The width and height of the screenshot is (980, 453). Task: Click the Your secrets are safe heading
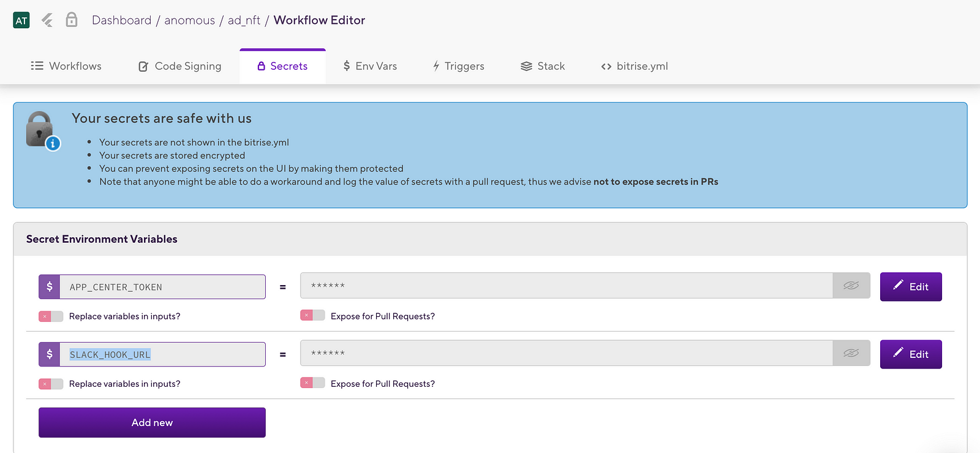162,118
